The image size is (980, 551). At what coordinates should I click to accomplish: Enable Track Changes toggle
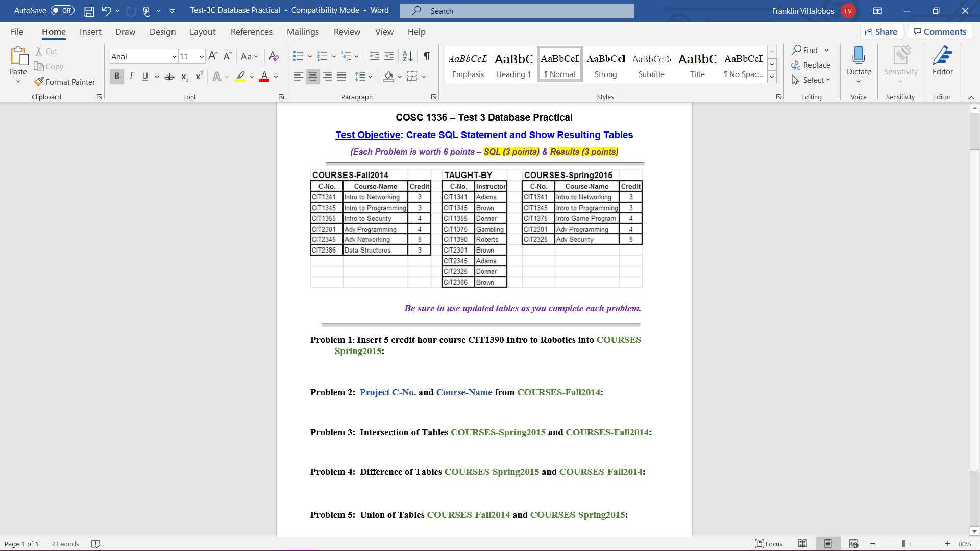[x=345, y=31]
